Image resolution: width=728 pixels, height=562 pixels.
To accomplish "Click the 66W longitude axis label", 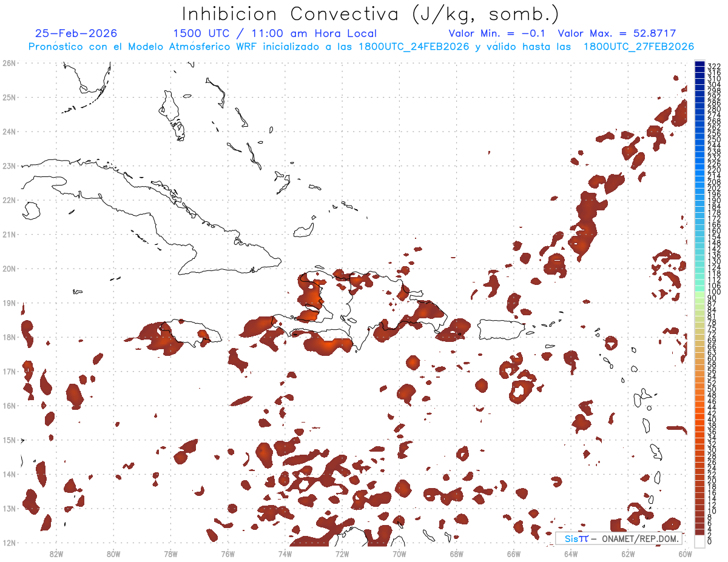I will coord(514,553).
